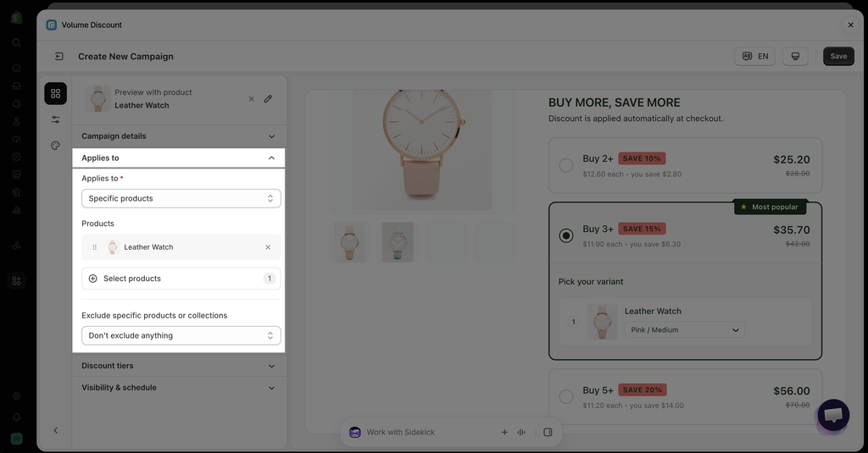Click the Leather Watch variant thumbnail image
Image resolution: width=868 pixels, height=453 pixels.
(602, 322)
